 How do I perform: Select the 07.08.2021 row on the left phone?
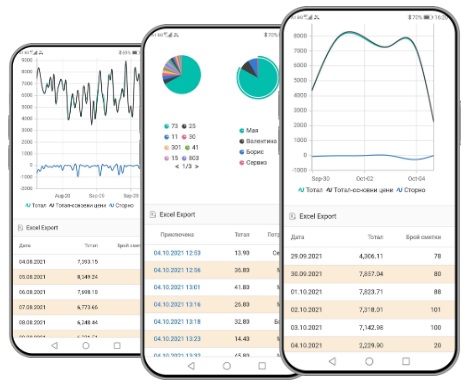pyautogui.click(x=78, y=307)
